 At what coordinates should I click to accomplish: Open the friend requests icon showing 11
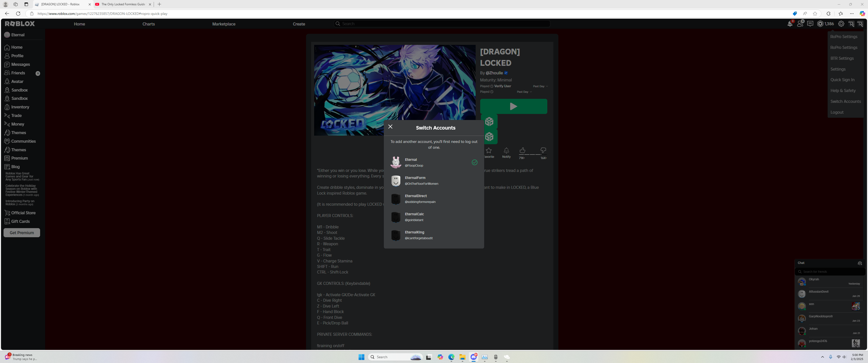(x=800, y=24)
